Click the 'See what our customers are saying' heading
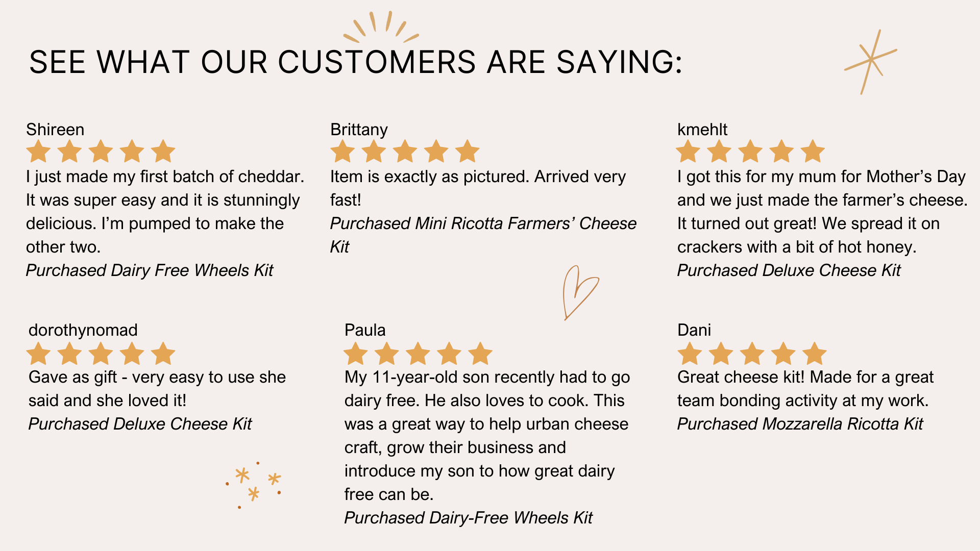This screenshot has height=551, width=980. point(356,62)
